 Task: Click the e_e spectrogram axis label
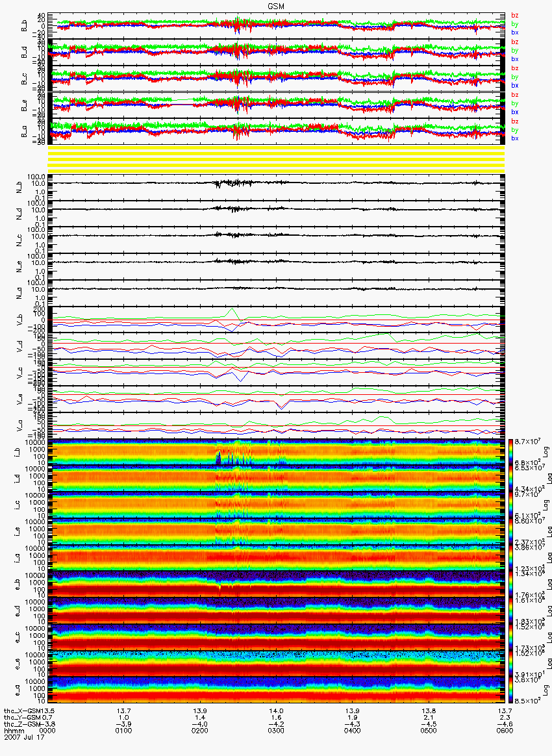coord(18,665)
